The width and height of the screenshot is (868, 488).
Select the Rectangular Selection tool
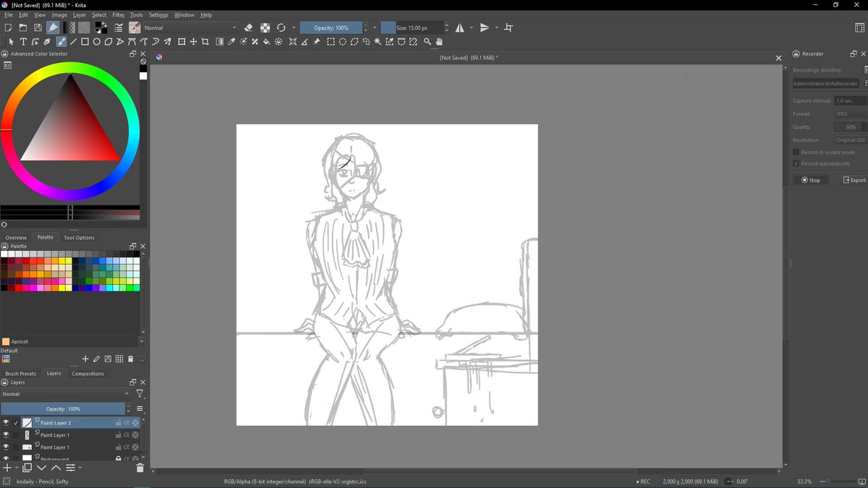point(331,42)
